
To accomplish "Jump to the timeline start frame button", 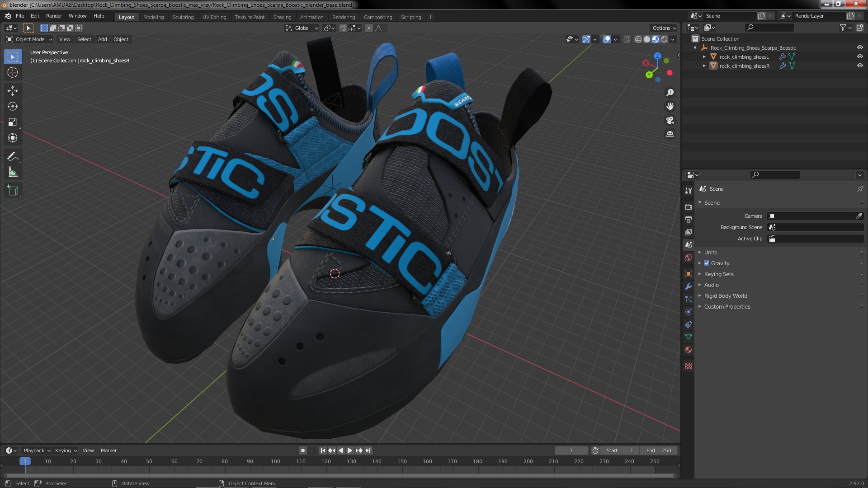I will (x=323, y=450).
